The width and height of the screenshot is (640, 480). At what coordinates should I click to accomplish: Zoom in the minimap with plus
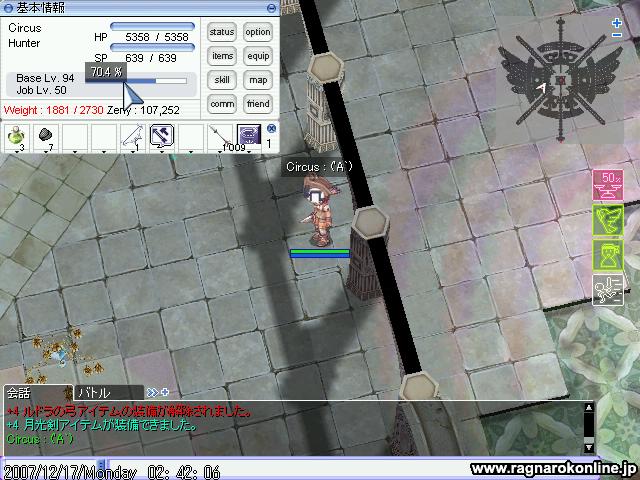(617, 23)
